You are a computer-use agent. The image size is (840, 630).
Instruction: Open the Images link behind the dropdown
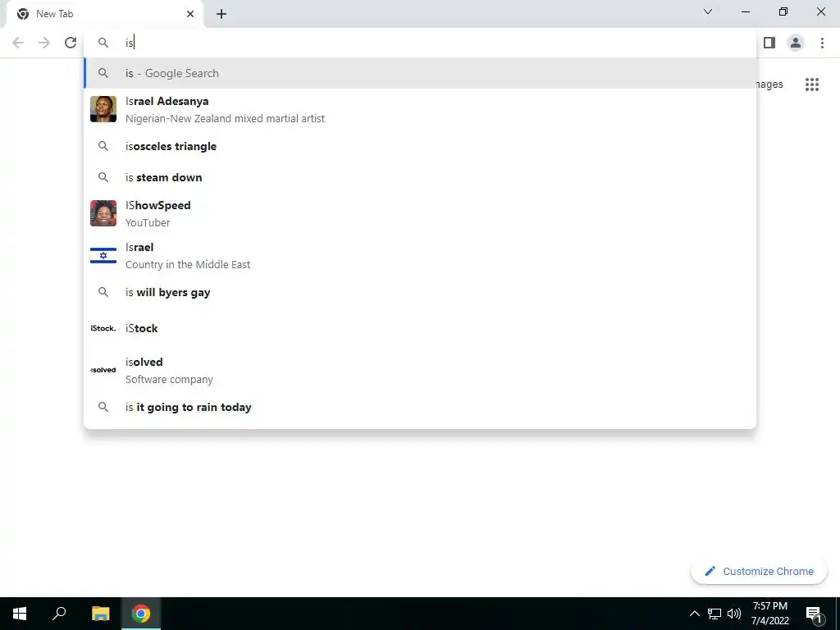pyautogui.click(x=769, y=84)
